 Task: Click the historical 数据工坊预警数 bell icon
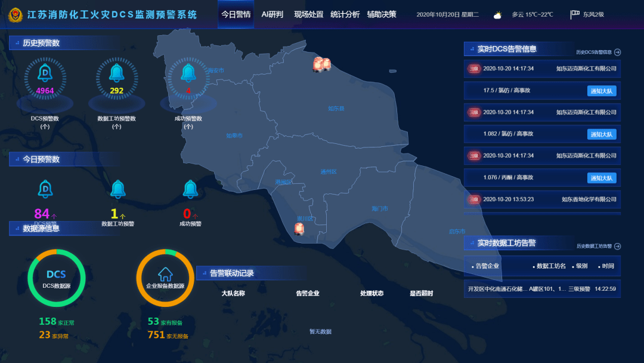tap(117, 73)
